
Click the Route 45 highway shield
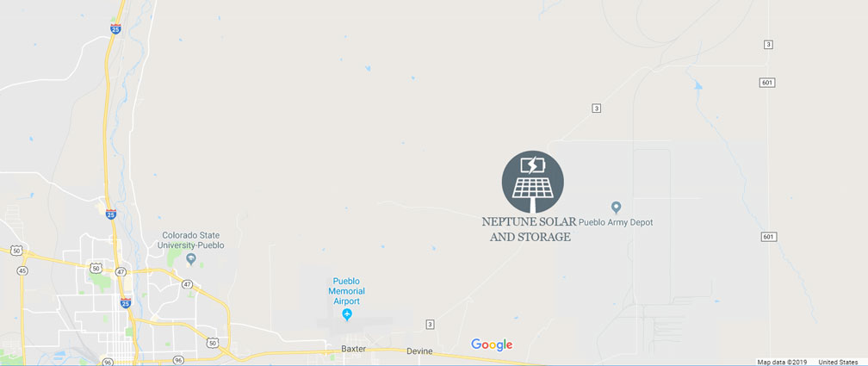[x=22, y=270]
